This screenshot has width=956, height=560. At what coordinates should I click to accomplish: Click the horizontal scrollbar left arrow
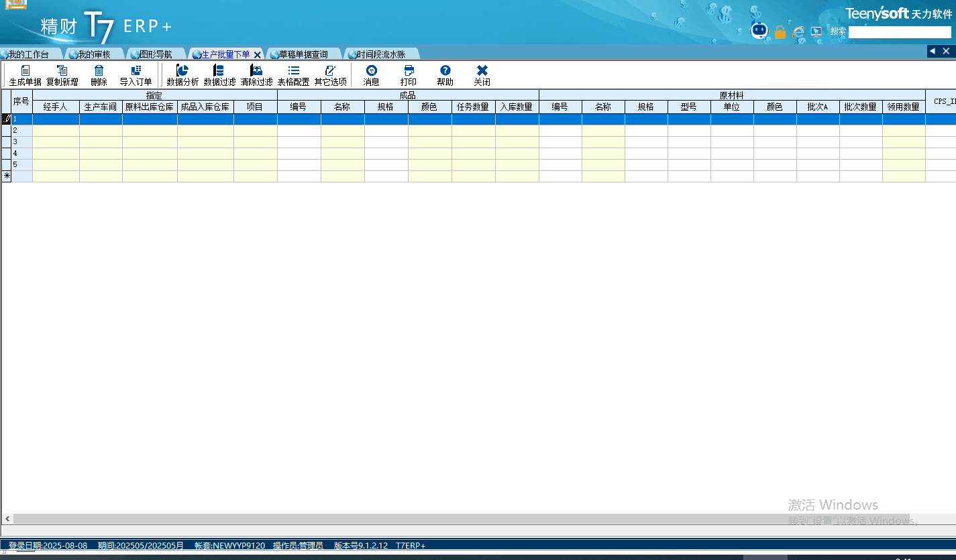coord(7,519)
